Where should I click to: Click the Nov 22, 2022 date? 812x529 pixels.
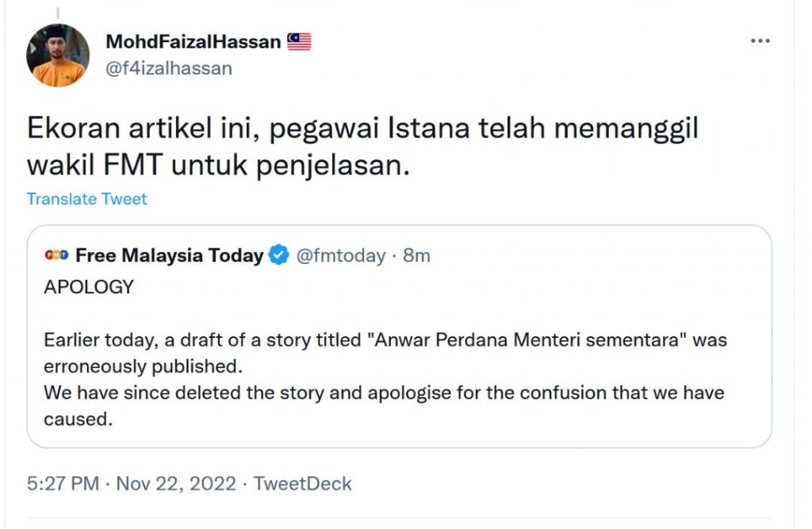(x=176, y=484)
